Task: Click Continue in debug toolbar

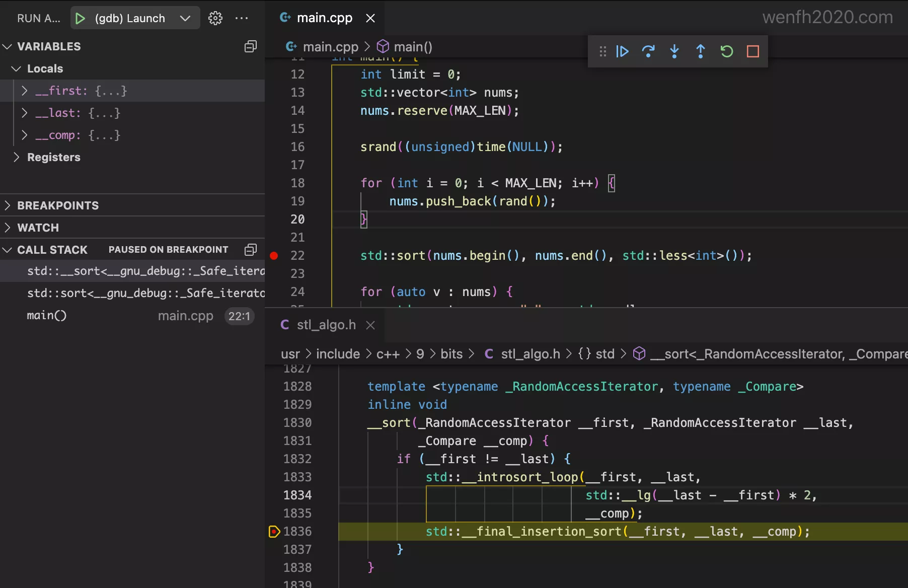Action: (x=622, y=51)
